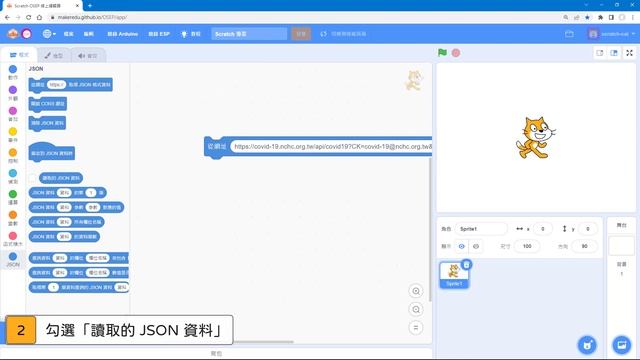This screenshot has width=640, height=360.
Task: Open the account dropdown at top right
Action: (x=611, y=34)
